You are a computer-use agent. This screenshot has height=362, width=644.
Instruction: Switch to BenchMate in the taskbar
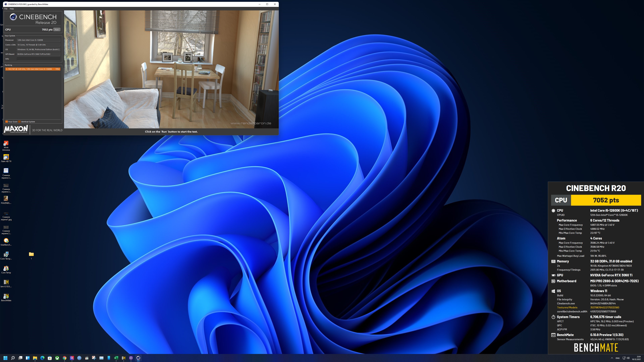(x=123, y=358)
